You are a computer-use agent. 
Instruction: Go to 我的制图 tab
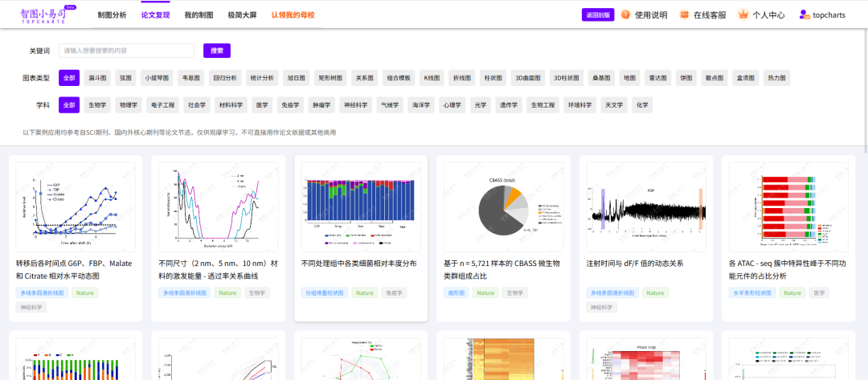click(x=199, y=15)
